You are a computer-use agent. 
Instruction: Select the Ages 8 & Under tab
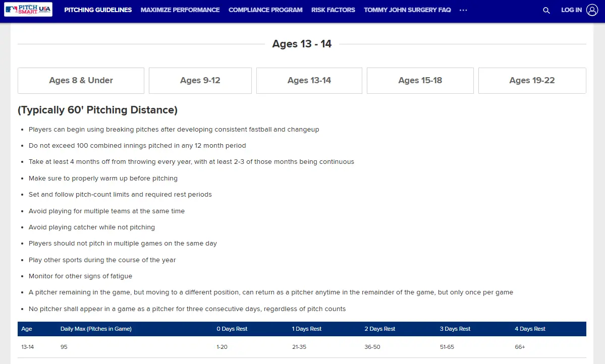tap(81, 81)
